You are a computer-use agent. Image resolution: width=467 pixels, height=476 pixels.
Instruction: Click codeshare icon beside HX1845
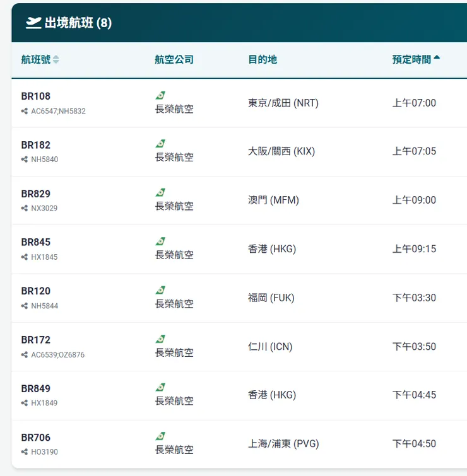pos(25,257)
